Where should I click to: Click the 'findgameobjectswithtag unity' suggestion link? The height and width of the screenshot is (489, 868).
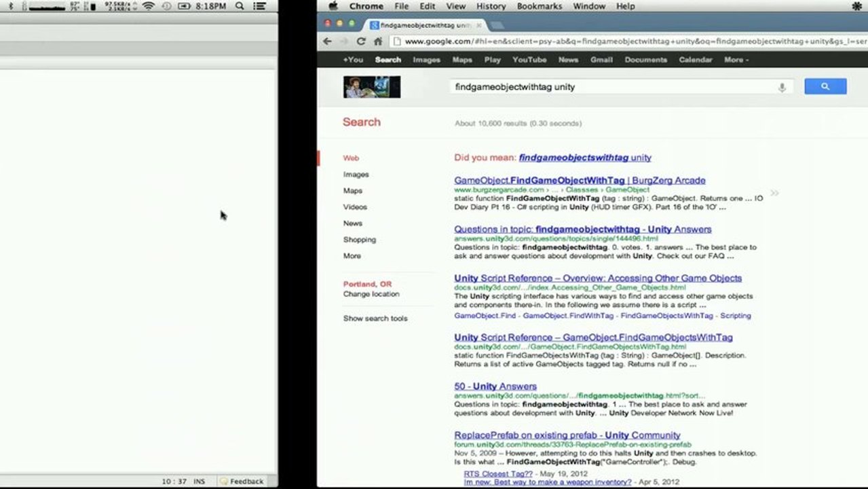coord(585,158)
